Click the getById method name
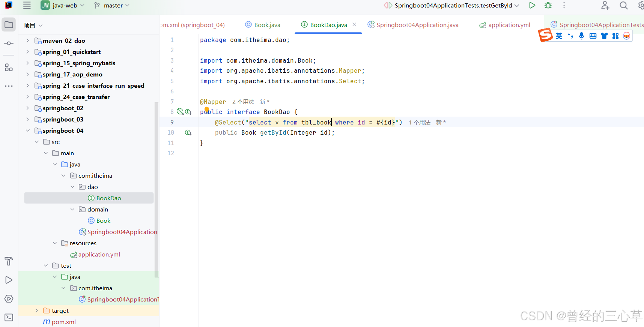This screenshot has height=327, width=644. coord(273,132)
